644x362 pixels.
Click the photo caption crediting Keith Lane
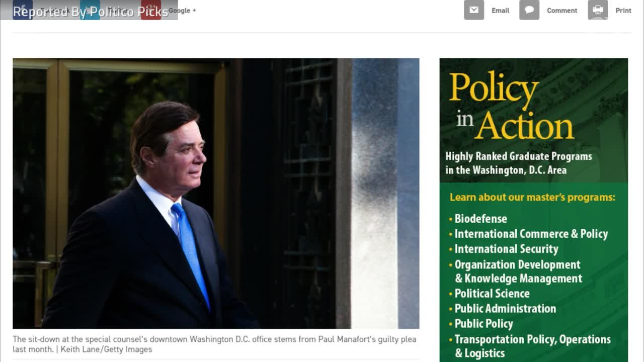[214, 344]
